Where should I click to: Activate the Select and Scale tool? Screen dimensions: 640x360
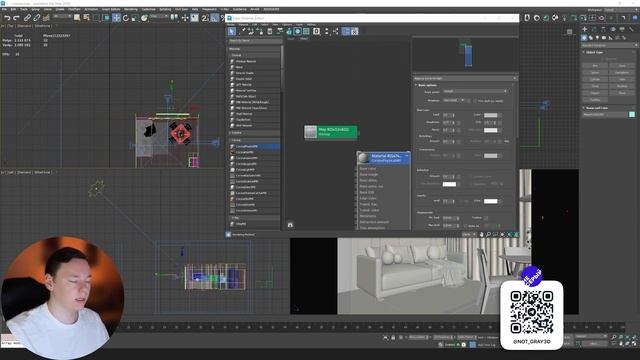[x=135, y=18]
